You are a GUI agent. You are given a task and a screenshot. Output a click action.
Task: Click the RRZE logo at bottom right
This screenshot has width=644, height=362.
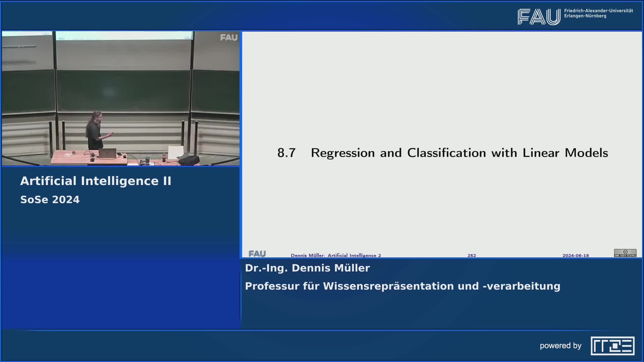(612, 346)
